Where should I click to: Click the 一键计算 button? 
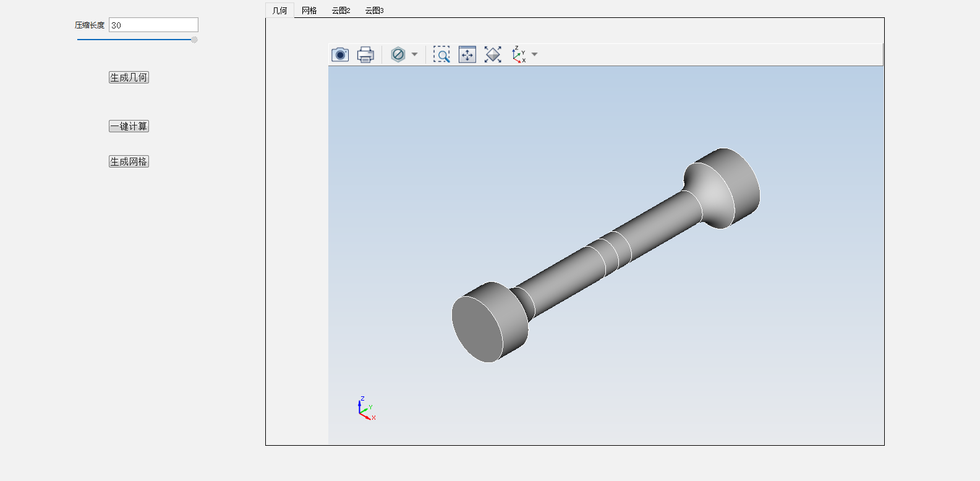pyautogui.click(x=129, y=126)
